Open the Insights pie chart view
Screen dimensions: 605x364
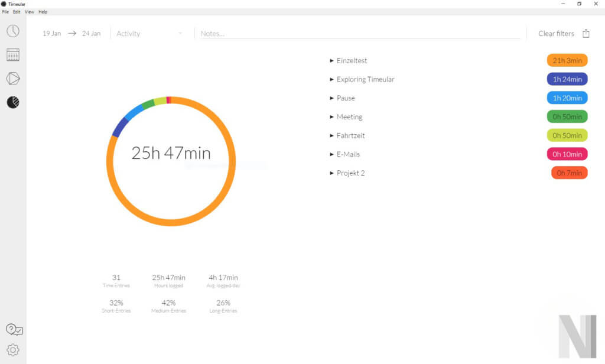[x=13, y=102]
